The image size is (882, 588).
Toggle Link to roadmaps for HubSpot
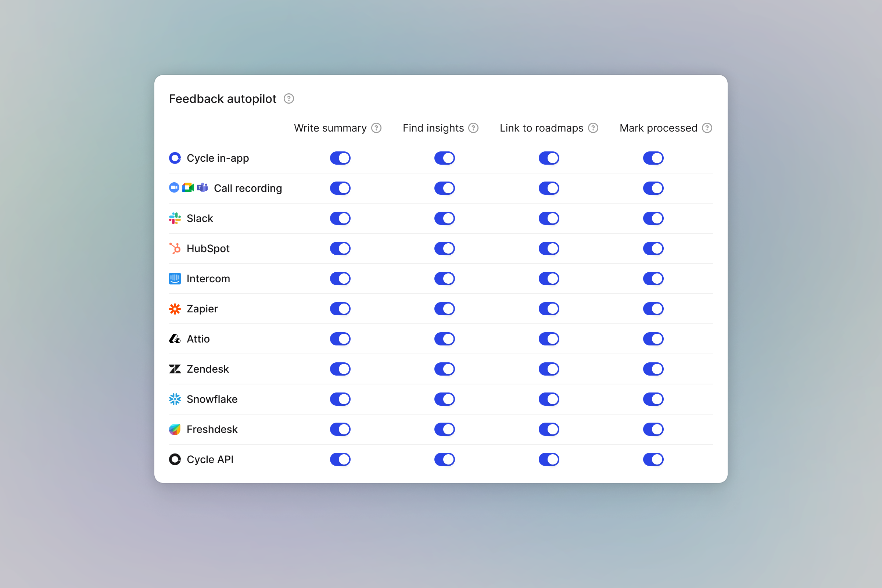[x=549, y=248]
